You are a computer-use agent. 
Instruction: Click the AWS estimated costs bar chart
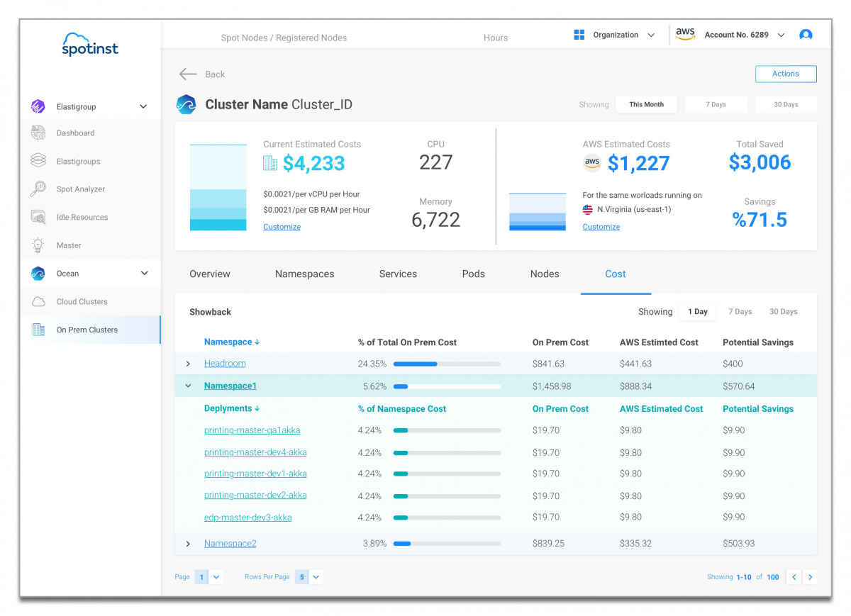538,211
